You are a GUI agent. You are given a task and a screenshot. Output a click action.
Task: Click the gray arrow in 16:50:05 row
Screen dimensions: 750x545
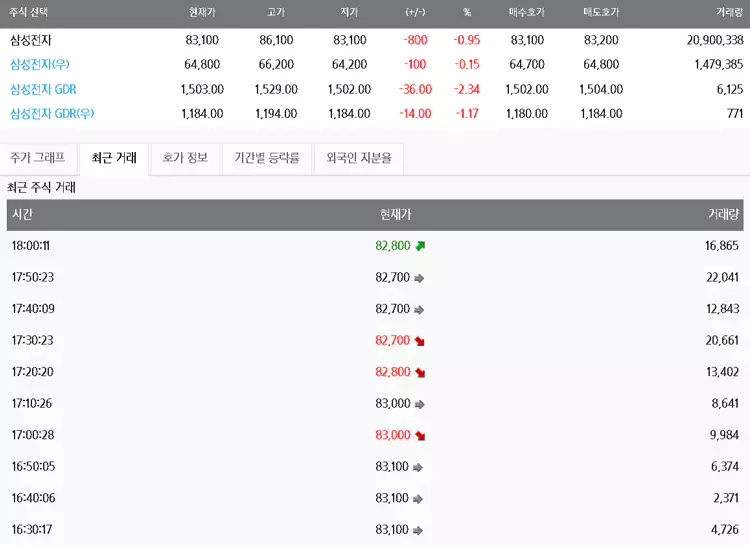pyautogui.click(x=418, y=467)
